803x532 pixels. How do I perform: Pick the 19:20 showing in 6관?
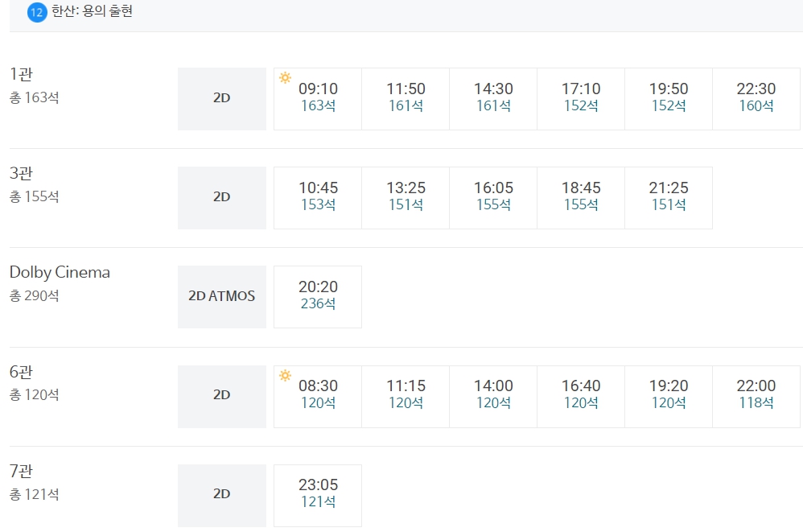(669, 396)
